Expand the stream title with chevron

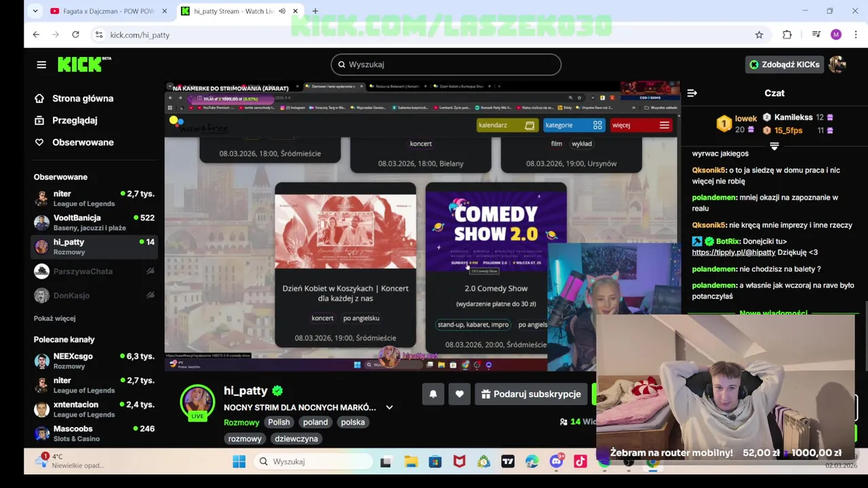(x=389, y=407)
